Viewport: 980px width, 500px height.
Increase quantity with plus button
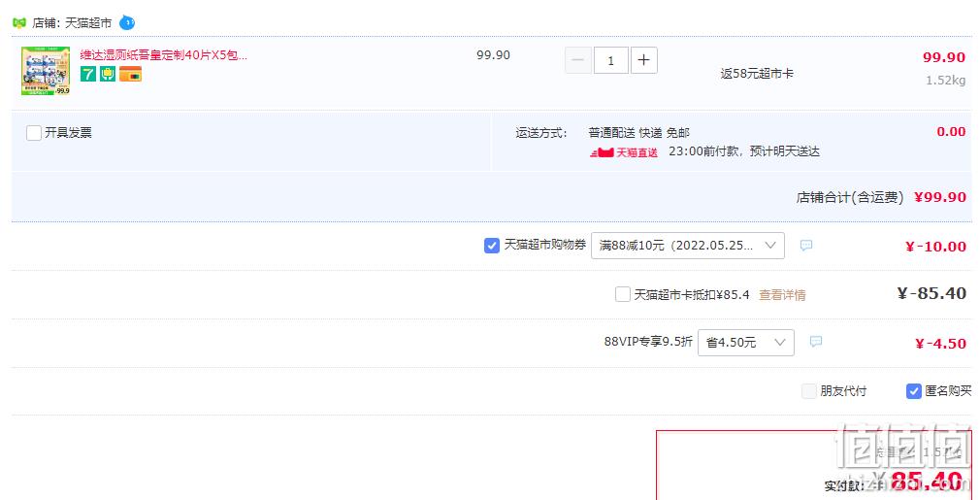643,60
